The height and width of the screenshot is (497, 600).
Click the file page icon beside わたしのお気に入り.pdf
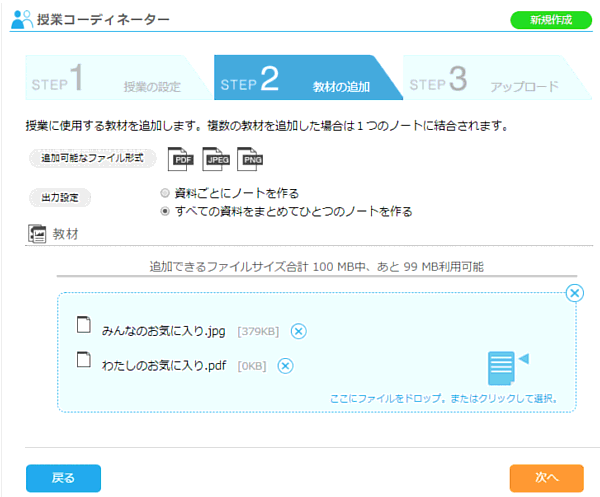(x=84, y=360)
